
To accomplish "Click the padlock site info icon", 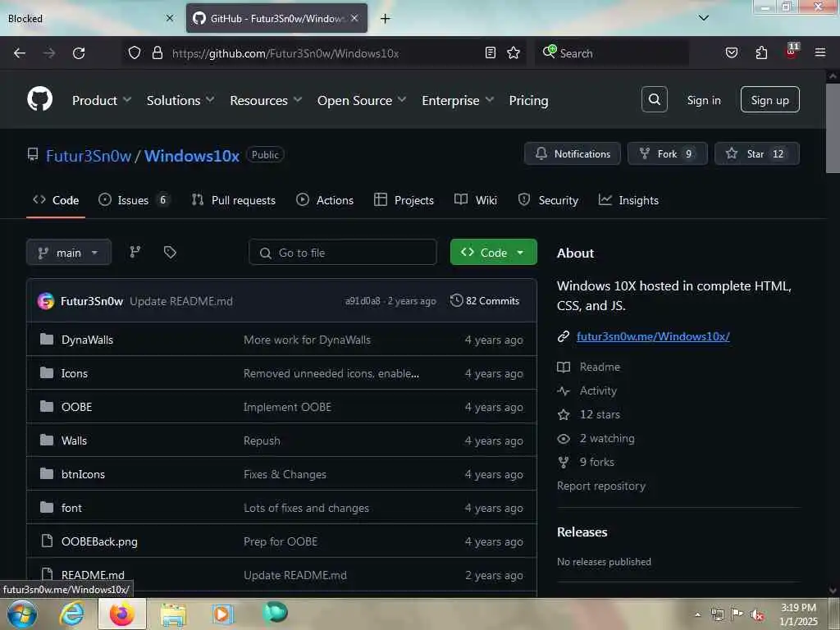I will [157, 52].
